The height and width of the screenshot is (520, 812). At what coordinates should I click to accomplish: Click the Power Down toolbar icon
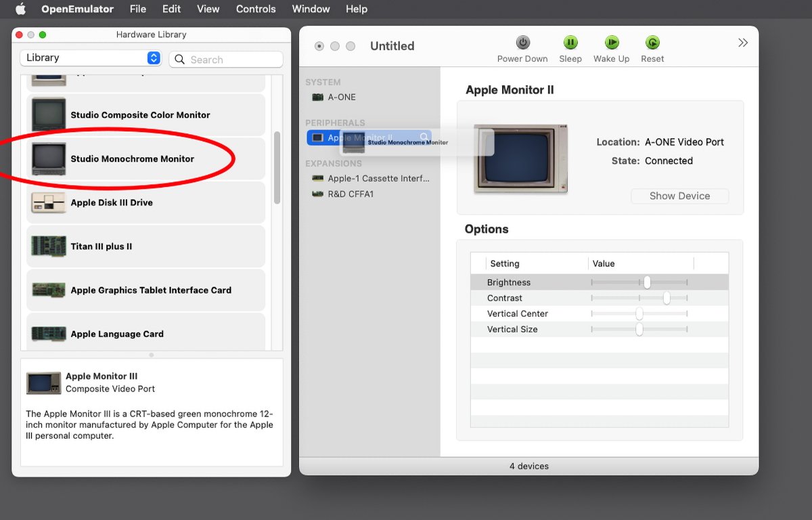tap(522, 43)
